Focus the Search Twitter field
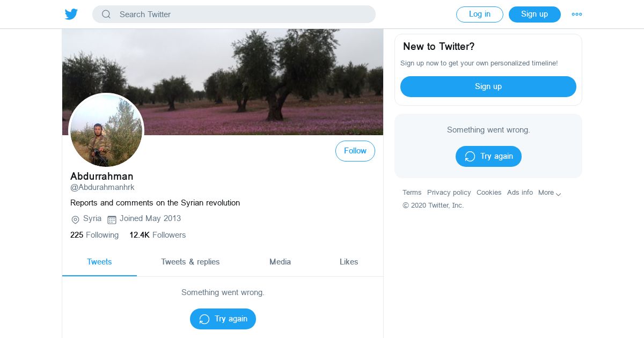The height and width of the screenshot is (338, 644). (x=241, y=14)
